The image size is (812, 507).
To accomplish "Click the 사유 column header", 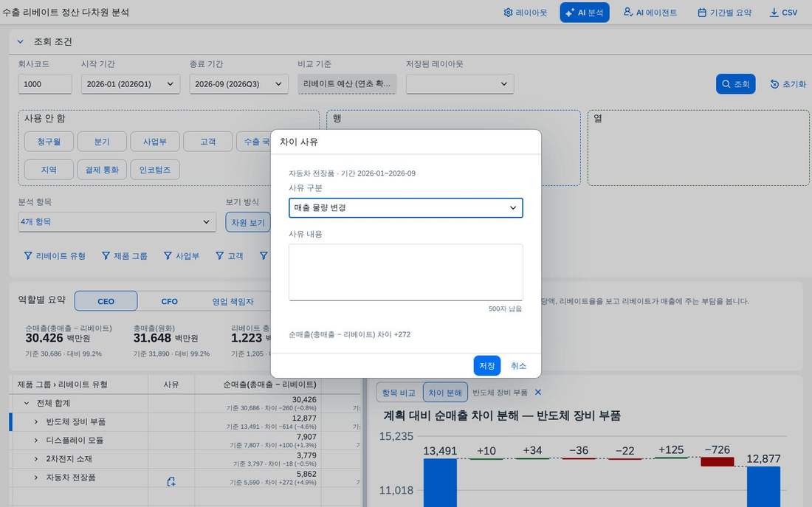I will click(x=171, y=384).
